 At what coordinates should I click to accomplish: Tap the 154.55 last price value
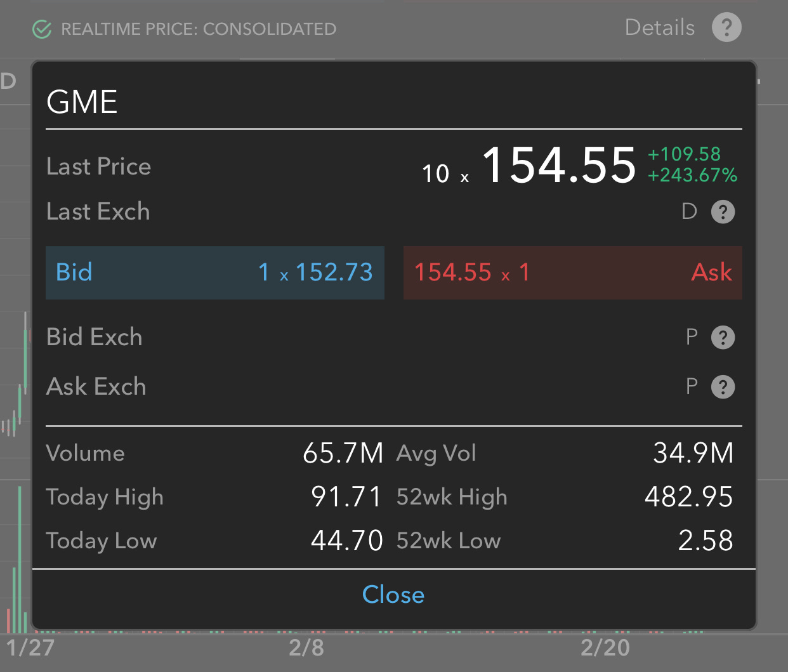click(559, 165)
